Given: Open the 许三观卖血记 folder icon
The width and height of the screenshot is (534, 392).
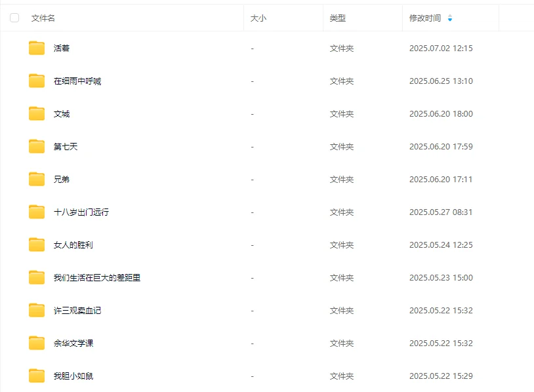Looking at the screenshot, I should (37, 310).
